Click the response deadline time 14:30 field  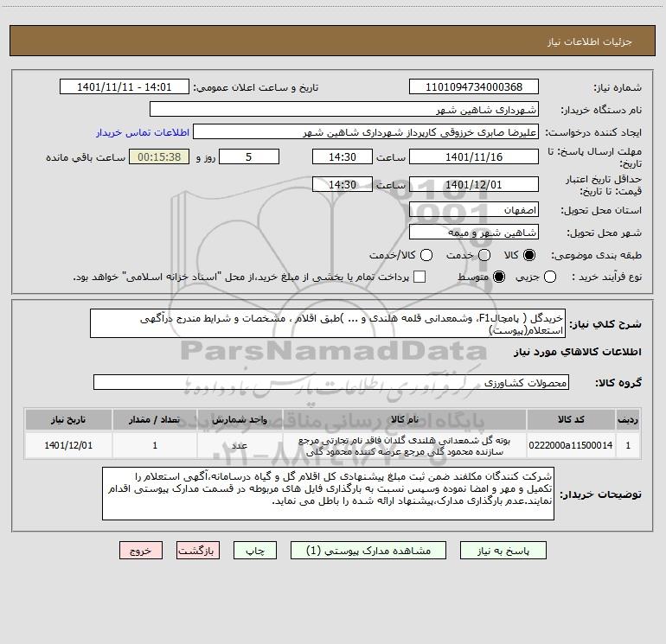(343, 156)
